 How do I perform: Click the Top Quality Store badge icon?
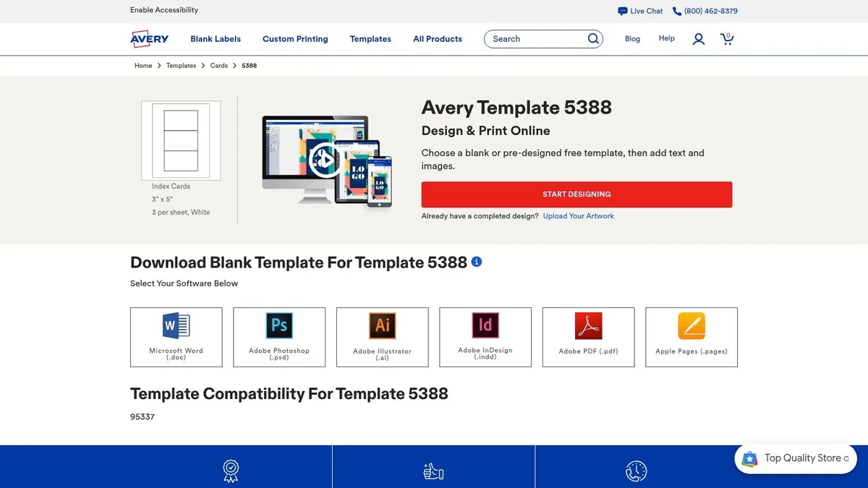coord(750,458)
